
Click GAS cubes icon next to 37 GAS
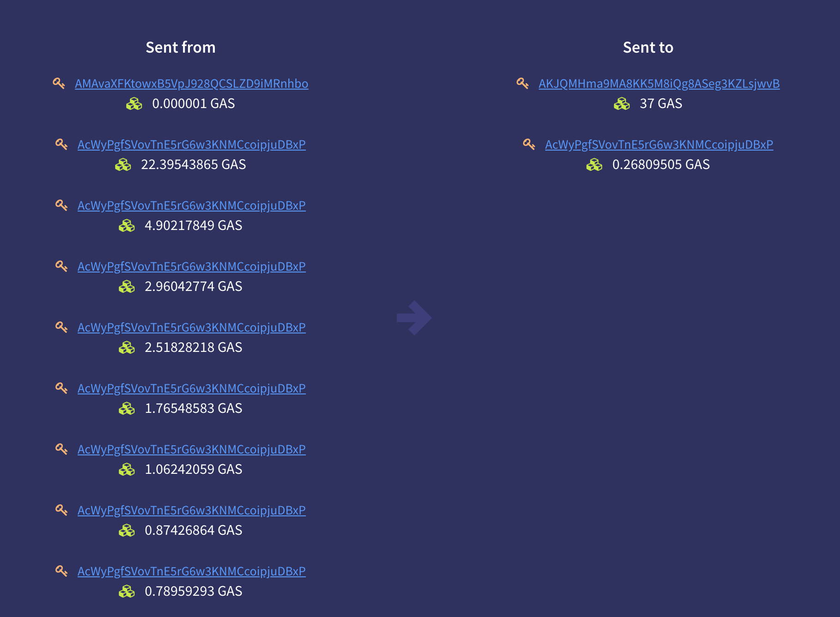(622, 104)
